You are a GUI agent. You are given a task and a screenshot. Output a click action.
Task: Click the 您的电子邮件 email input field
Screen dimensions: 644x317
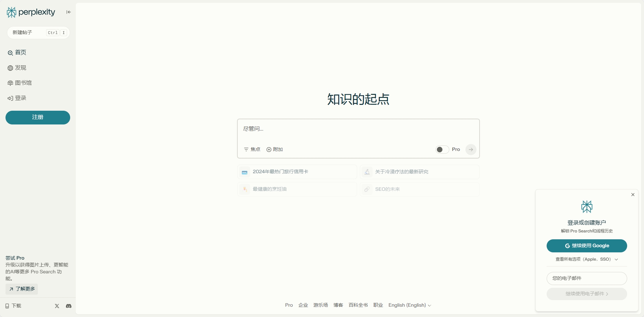pyautogui.click(x=587, y=278)
